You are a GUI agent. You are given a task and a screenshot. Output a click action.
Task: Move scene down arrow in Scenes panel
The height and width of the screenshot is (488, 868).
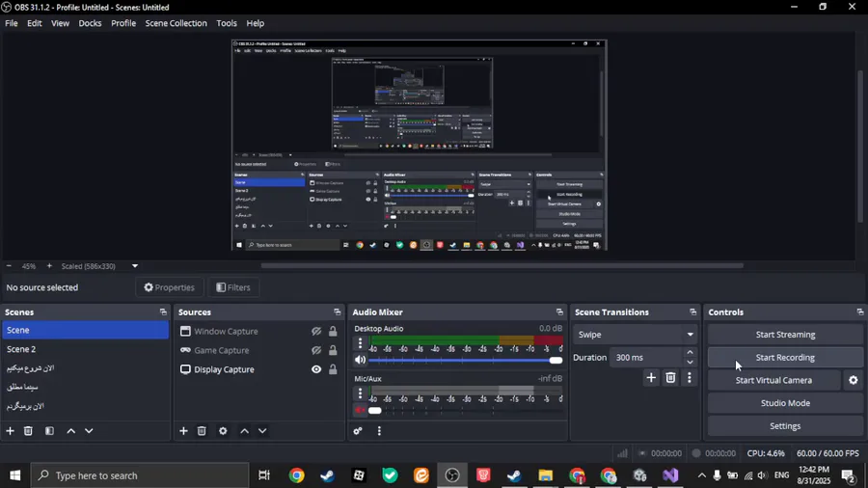pyautogui.click(x=89, y=430)
